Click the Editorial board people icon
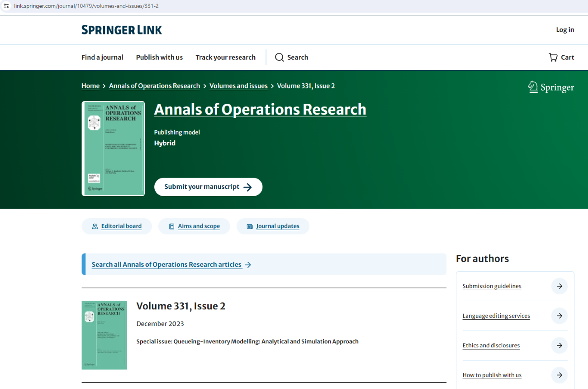Viewport: 588px width, 389px height. coord(95,226)
